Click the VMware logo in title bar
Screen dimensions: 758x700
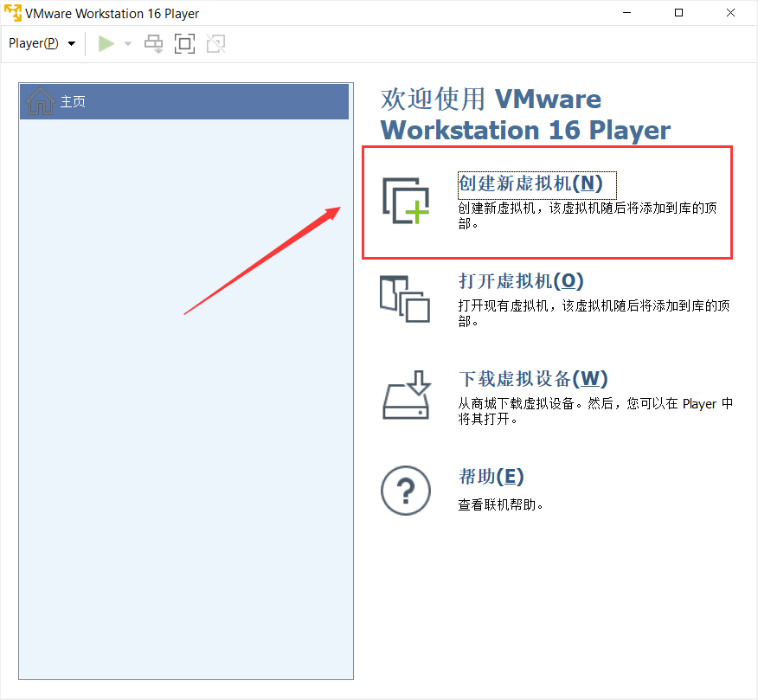pos(13,13)
